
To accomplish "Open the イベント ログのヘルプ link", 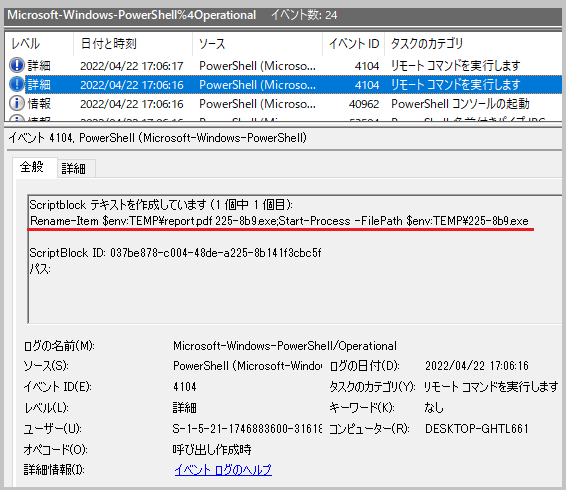I will 223,469.
